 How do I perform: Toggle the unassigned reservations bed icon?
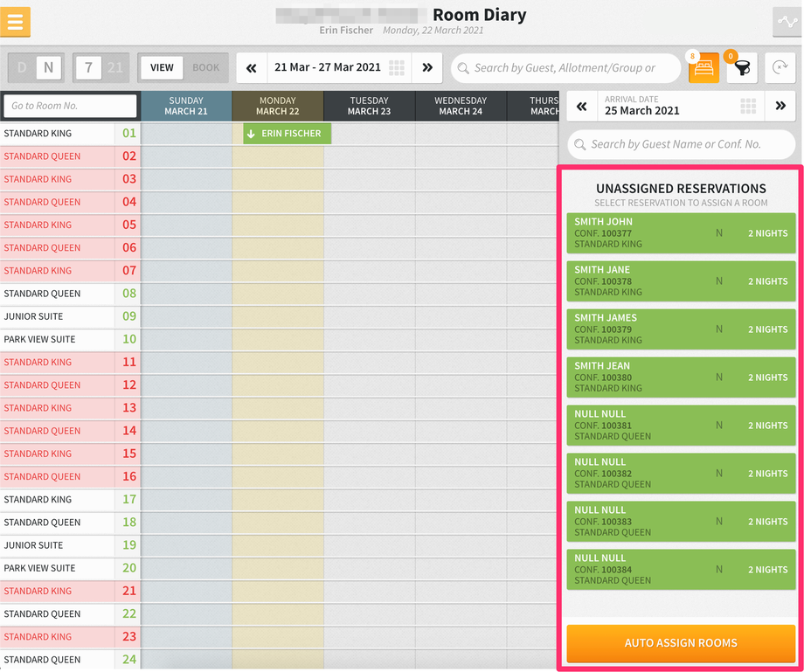click(703, 67)
